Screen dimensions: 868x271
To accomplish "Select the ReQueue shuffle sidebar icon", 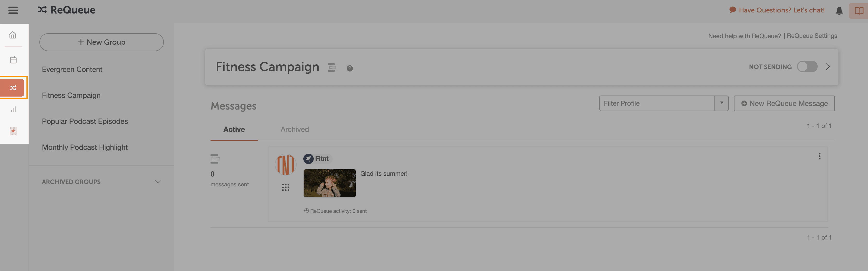I will (13, 88).
